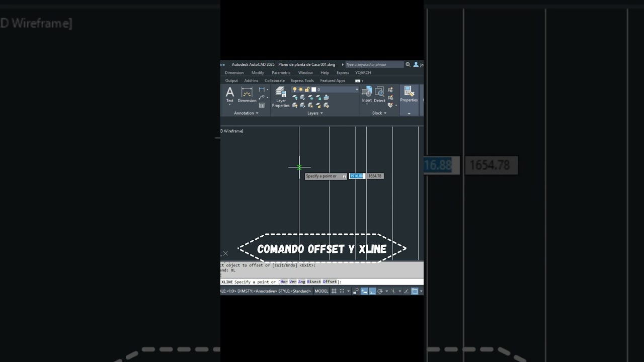Click the Edit Attributes icon
Image resolution: width=644 pixels, height=362 pixels.
[390, 105]
